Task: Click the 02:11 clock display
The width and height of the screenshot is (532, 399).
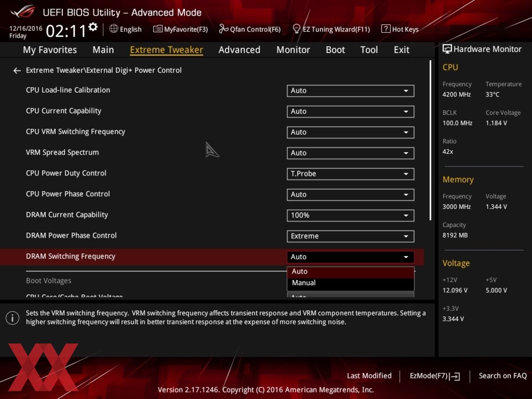Action: pos(66,31)
